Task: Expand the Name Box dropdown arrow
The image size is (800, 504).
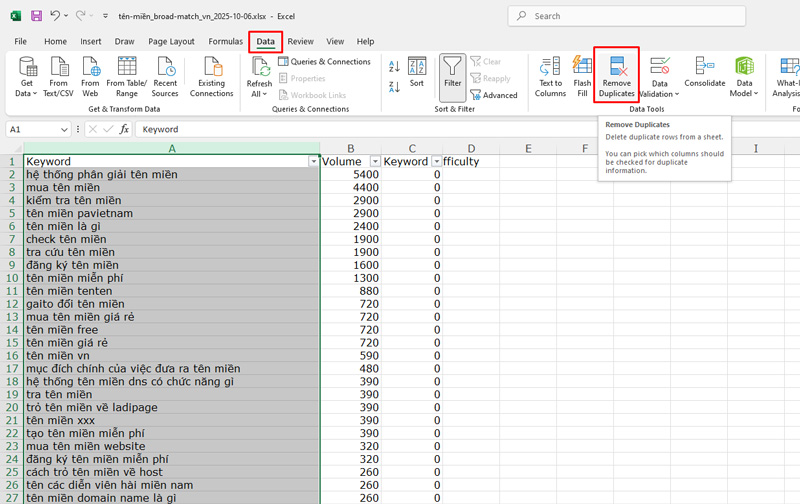Action: 64,129
